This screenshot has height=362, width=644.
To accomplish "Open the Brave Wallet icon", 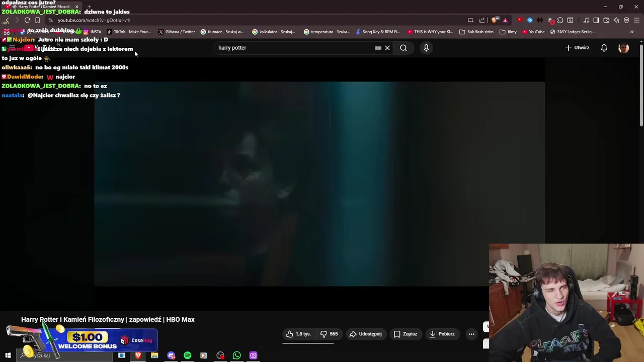I will [606, 20].
